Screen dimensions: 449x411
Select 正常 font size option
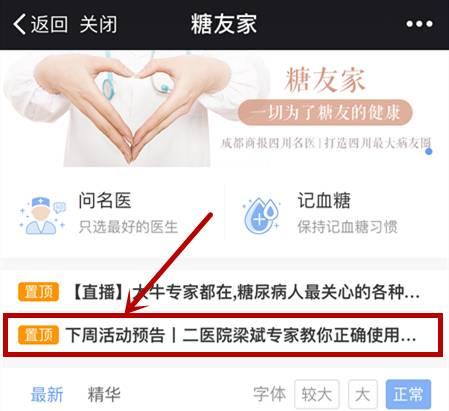[x=408, y=394]
